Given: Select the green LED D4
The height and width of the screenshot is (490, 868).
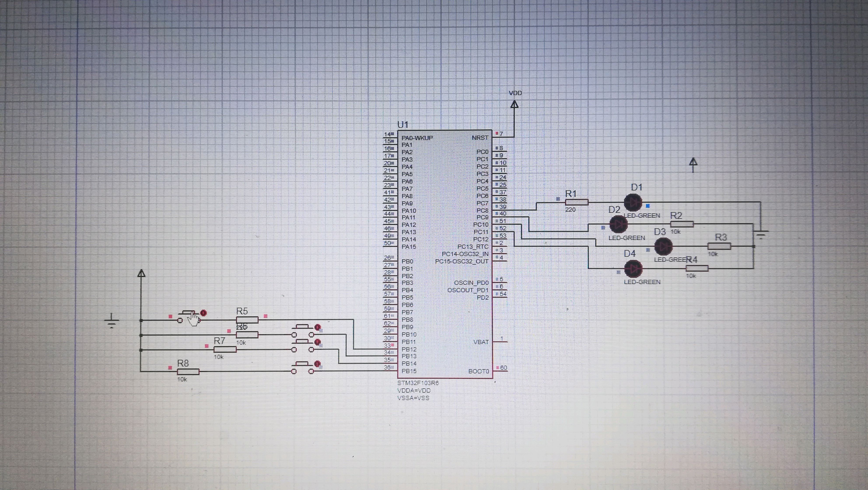Looking at the screenshot, I should click(633, 269).
